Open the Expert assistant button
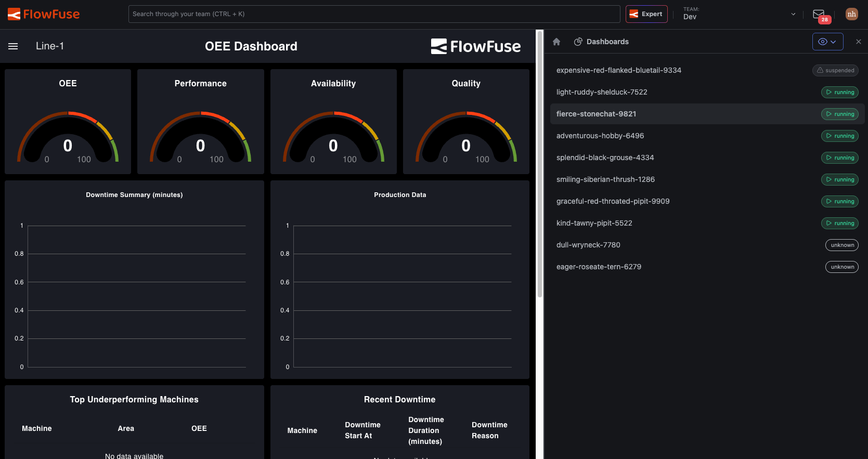Image resolution: width=868 pixels, height=459 pixels. click(646, 14)
